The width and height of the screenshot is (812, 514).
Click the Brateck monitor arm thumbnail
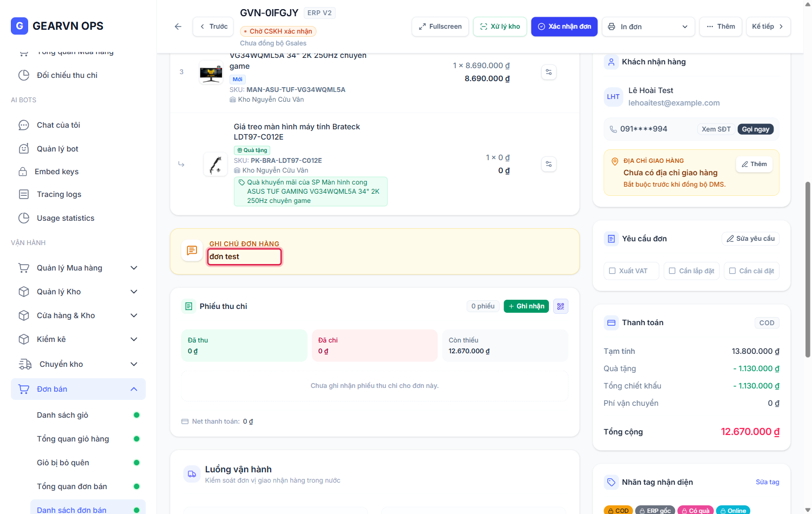point(215,164)
